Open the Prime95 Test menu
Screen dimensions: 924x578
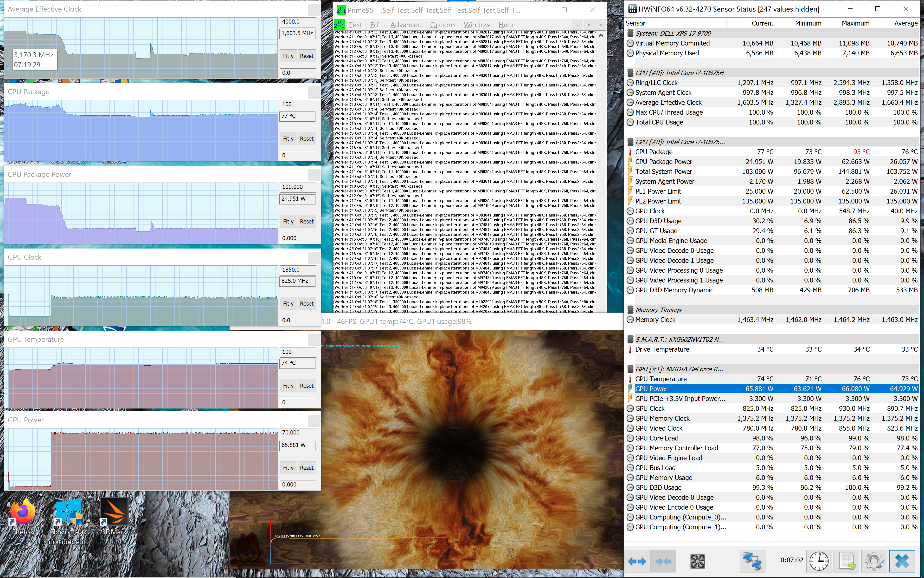click(x=355, y=25)
